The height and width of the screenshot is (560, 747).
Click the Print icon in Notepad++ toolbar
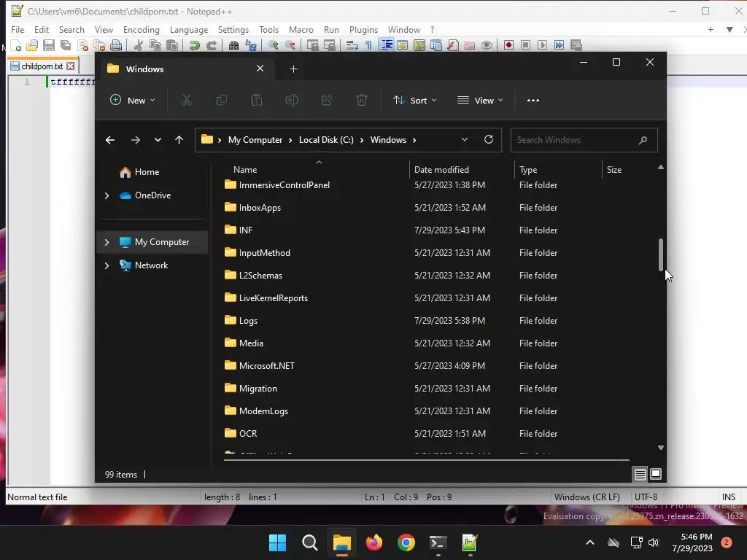(116, 45)
